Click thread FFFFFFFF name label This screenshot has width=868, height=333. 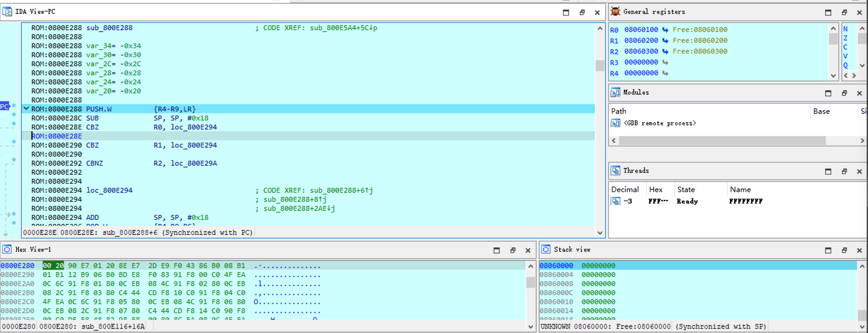[x=744, y=201]
